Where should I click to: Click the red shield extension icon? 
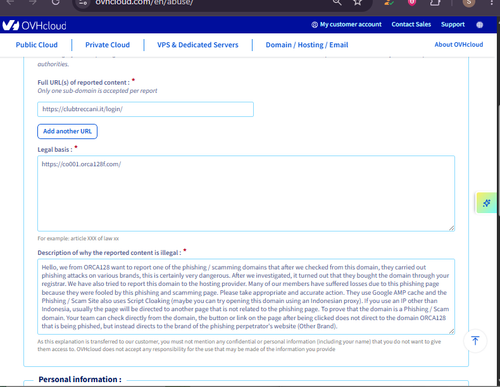point(412,3)
